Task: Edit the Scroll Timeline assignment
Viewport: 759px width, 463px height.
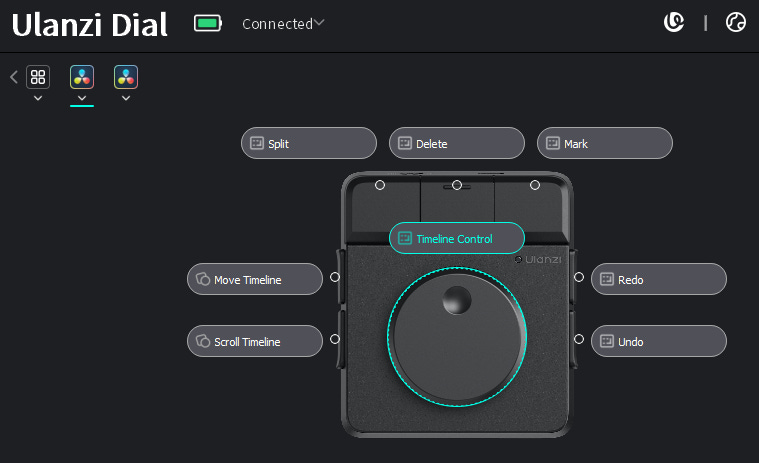Action: (x=255, y=341)
